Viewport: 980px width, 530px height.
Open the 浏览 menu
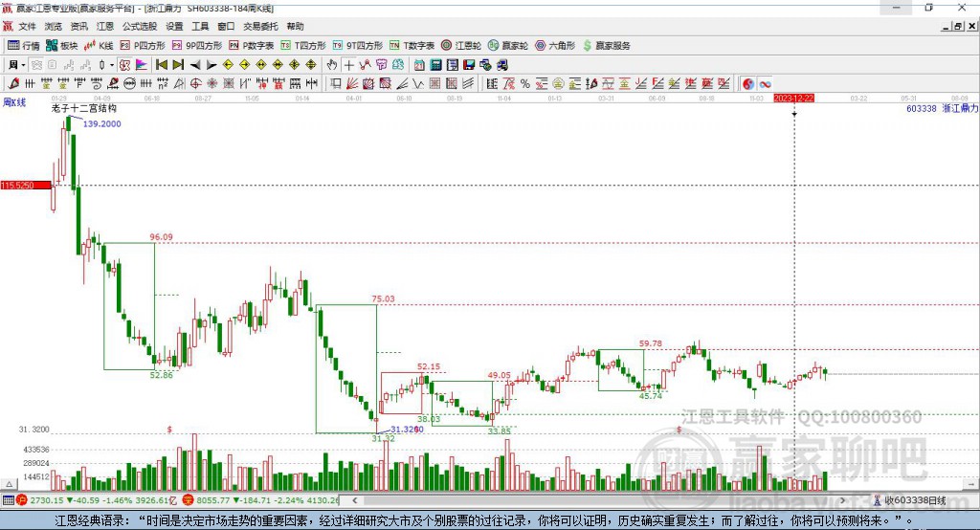click(54, 26)
